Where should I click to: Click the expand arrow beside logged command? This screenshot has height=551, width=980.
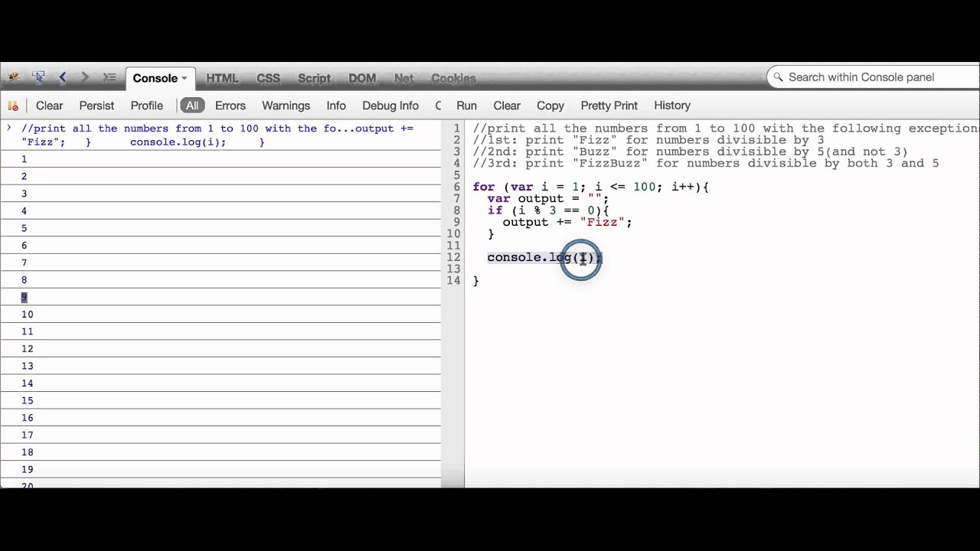(x=9, y=129)
